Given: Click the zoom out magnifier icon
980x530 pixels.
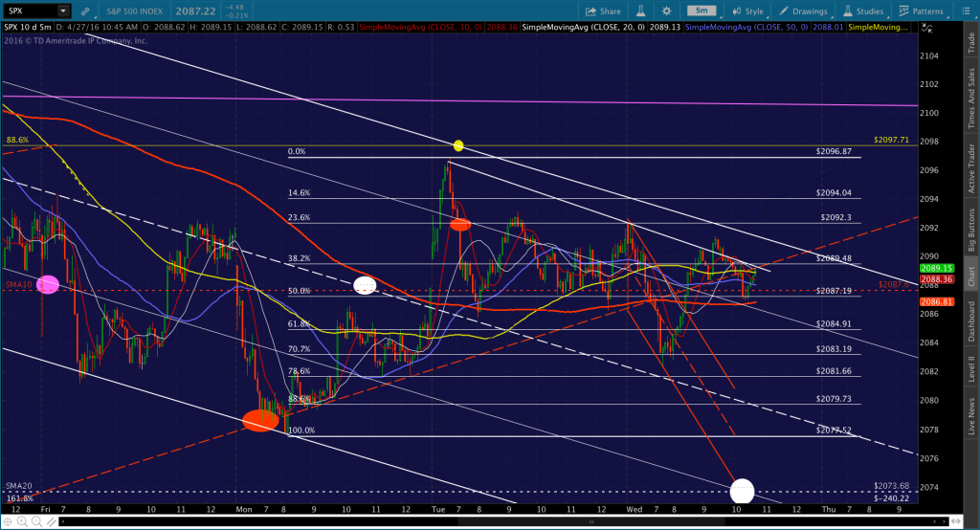Looking at the screenshot, I should click(x=37, y=521).
